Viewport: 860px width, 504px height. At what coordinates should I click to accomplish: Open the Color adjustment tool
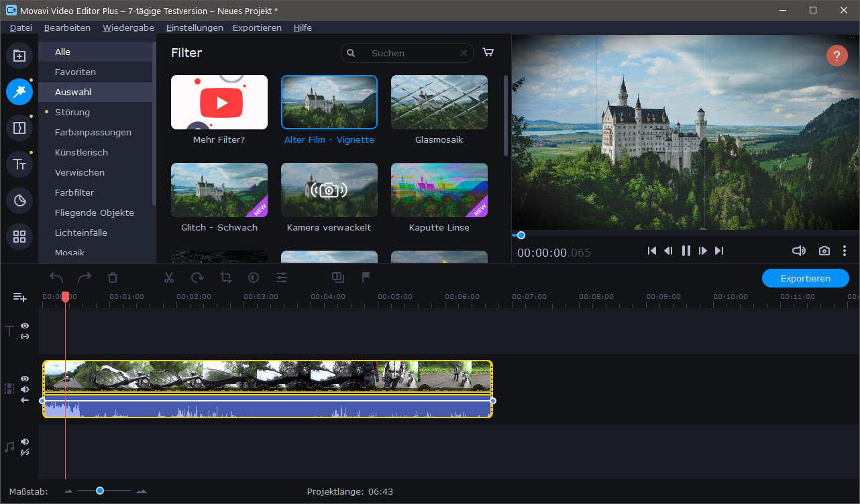(254, 277)
